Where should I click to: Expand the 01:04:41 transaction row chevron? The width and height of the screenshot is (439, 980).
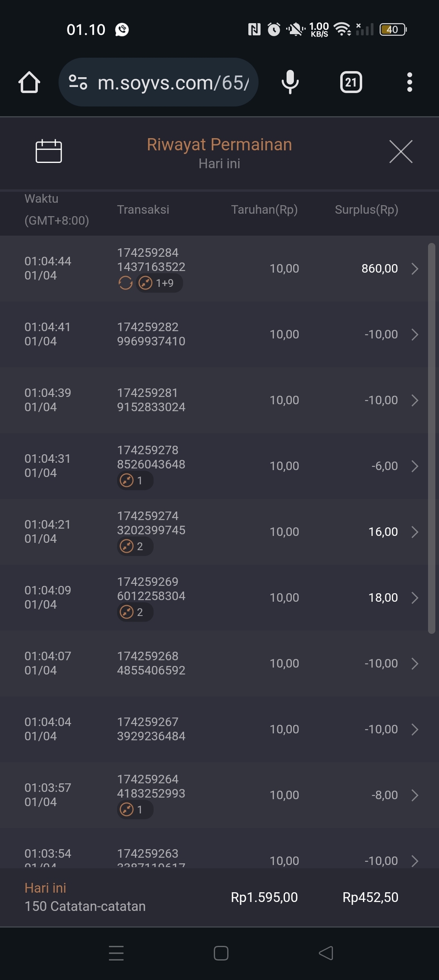(415, 334)
